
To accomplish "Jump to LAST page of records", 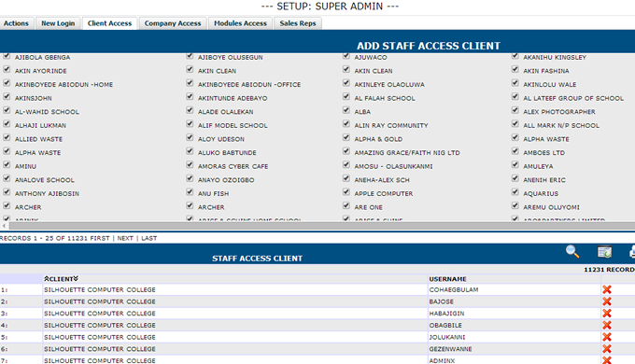I will click(149, 238).
